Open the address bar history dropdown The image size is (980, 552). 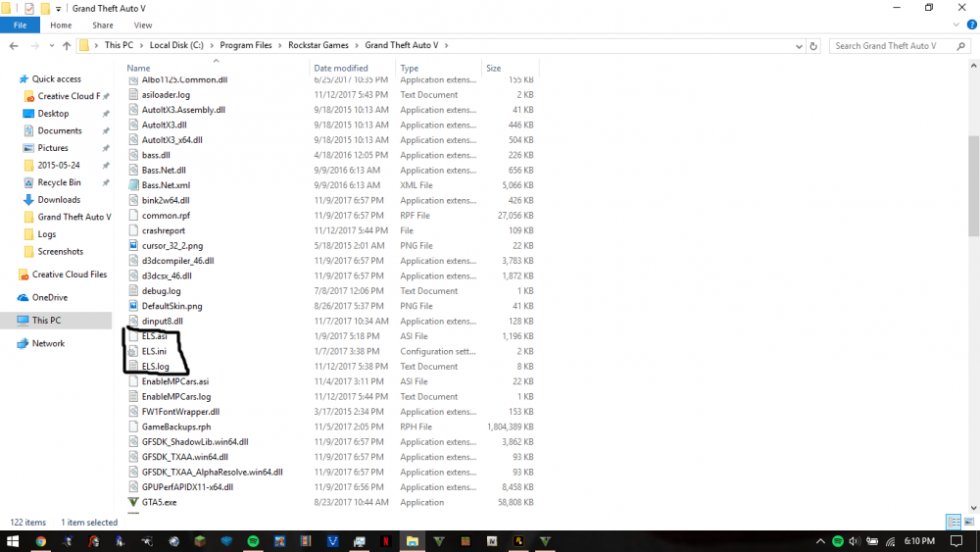pos(799,46)
